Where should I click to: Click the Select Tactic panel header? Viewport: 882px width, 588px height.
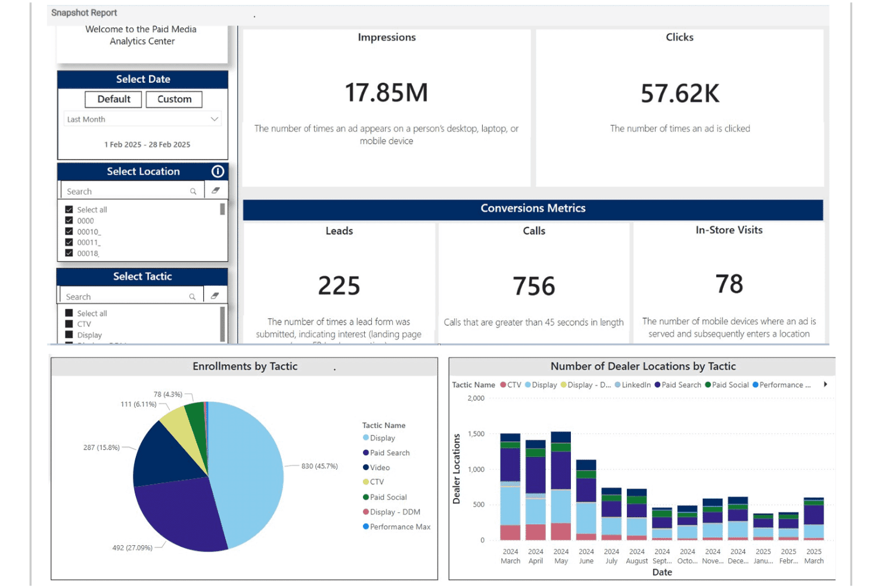(142, 276)
